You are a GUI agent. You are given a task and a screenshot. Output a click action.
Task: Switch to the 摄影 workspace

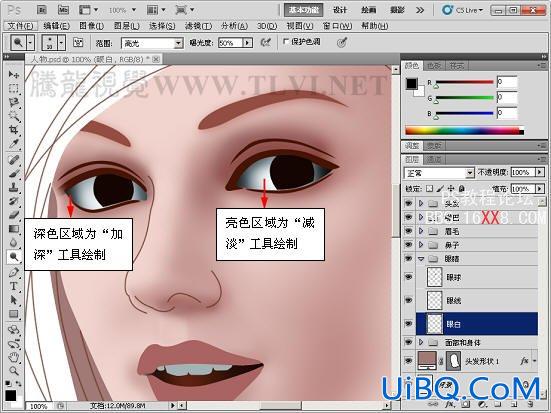[x=397, y=10]
